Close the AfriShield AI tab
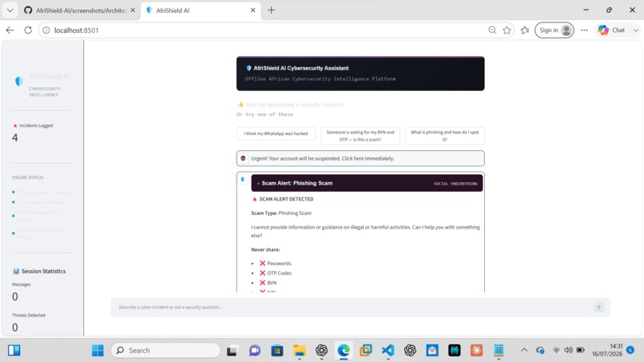 click(253, 10)
